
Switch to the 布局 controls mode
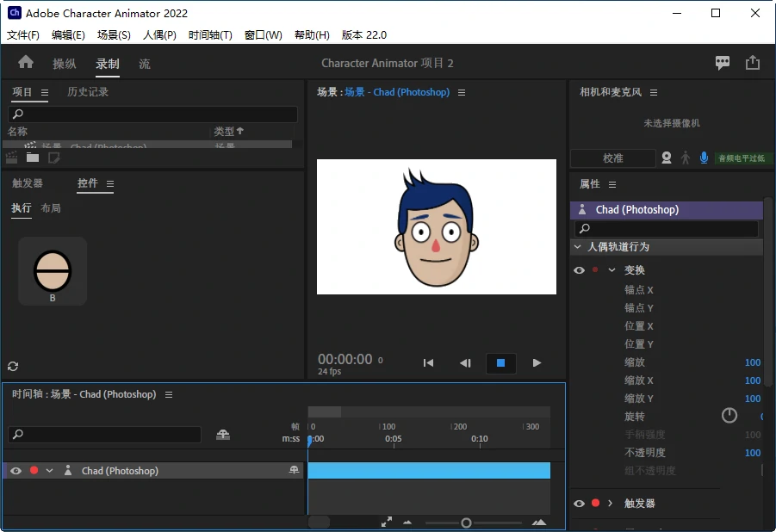[x=51, y=208]
